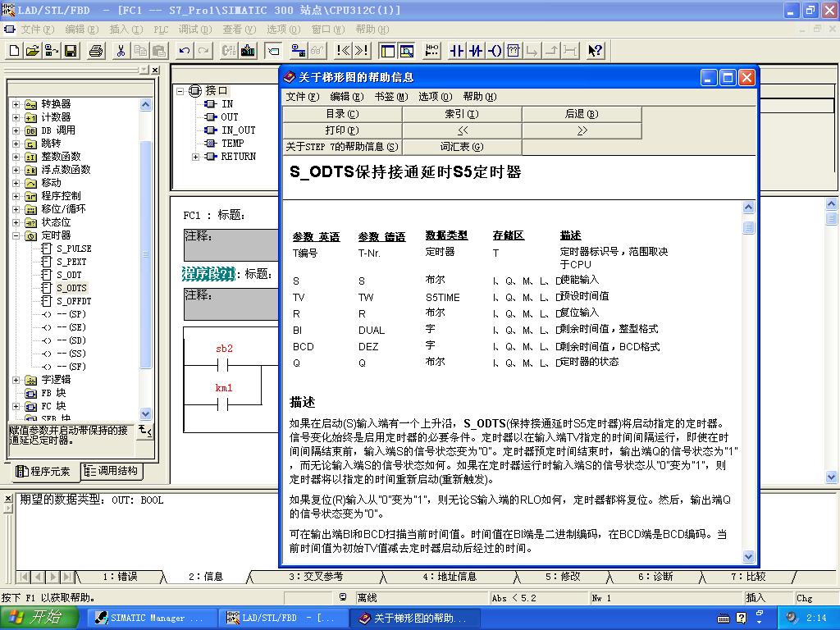This screenshot has width=840, height=630.
Task: Click 关于STEP 7的帮助信息 button
Action: coord(342,147)
